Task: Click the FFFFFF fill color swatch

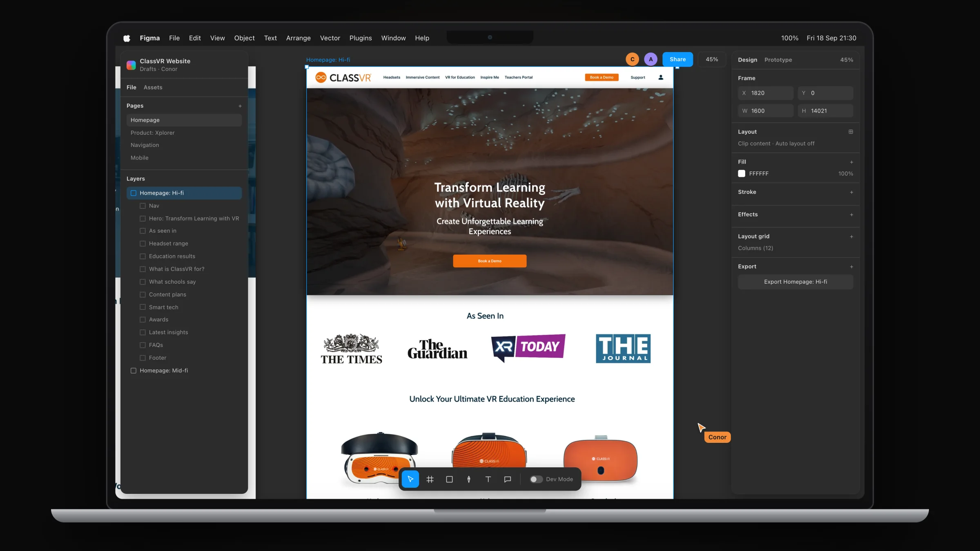Action: point(742,173)
